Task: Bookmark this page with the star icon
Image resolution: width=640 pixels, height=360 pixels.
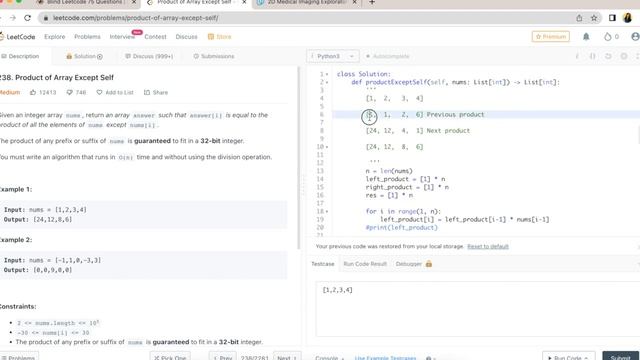Action: [x=594, y=18]
